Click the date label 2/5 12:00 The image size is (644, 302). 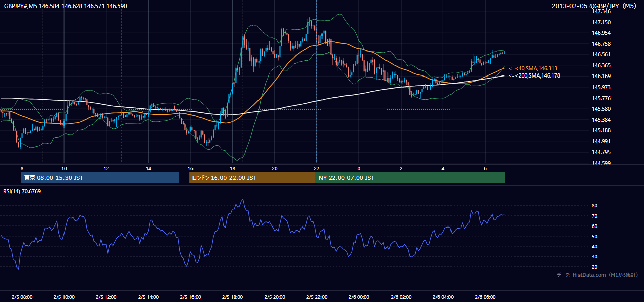pyautogui.click(x=106, y=297)
